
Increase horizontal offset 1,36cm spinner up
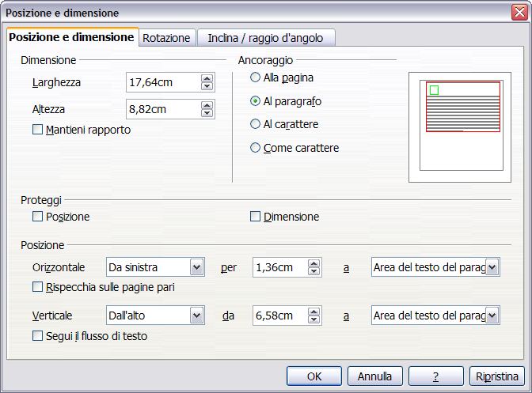click(314, 263)
